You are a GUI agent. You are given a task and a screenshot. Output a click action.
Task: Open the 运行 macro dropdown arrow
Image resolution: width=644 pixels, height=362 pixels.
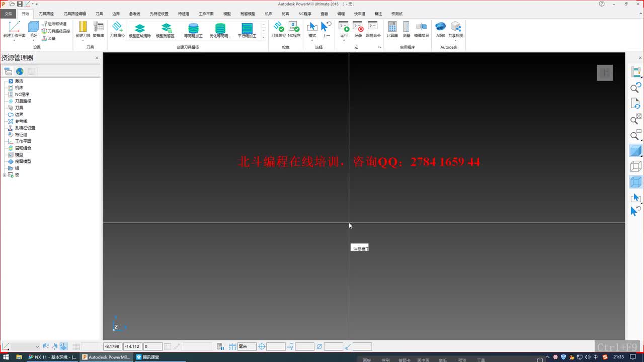coord(344,40)
